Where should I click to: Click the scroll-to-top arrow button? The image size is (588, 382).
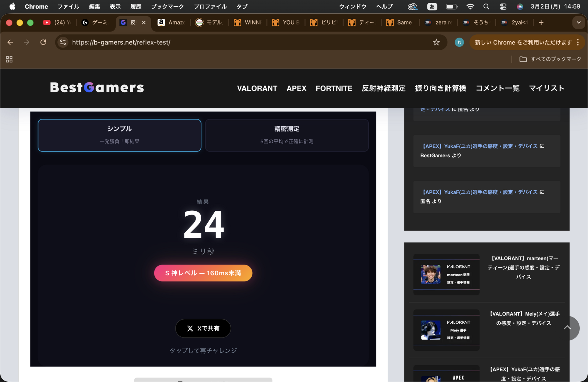coord(567,328)
